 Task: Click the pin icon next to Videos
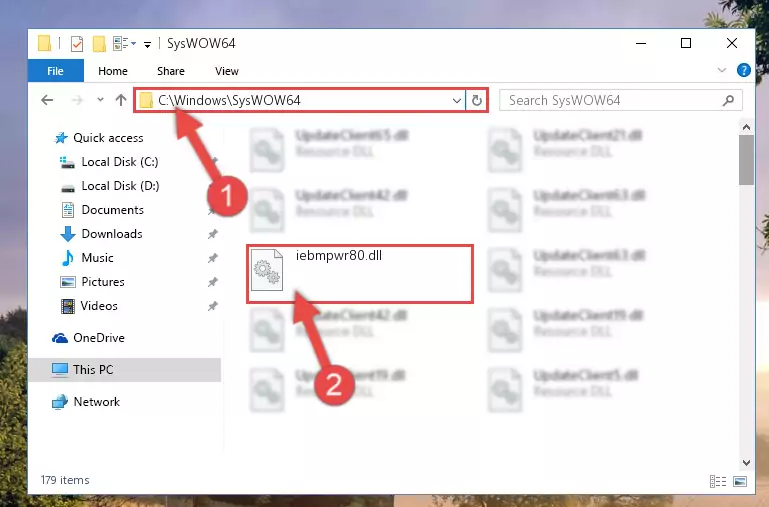pyautogui.click(x=212, y=306)
